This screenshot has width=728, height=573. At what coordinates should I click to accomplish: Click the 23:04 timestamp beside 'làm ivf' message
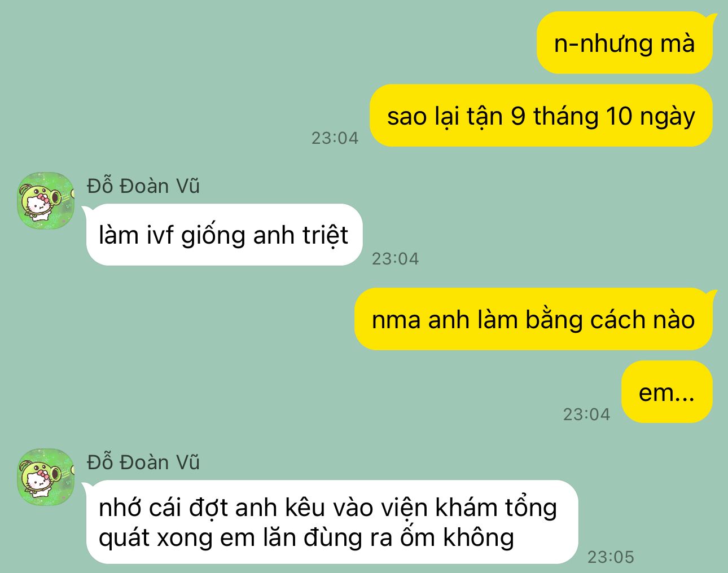click(x=395, y=259)
